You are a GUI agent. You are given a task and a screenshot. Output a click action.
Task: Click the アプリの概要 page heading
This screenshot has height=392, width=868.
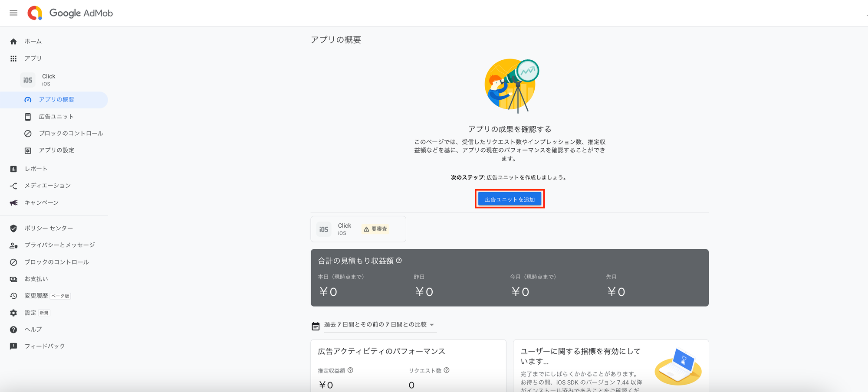pyautogui.click(x=336, y=40)
